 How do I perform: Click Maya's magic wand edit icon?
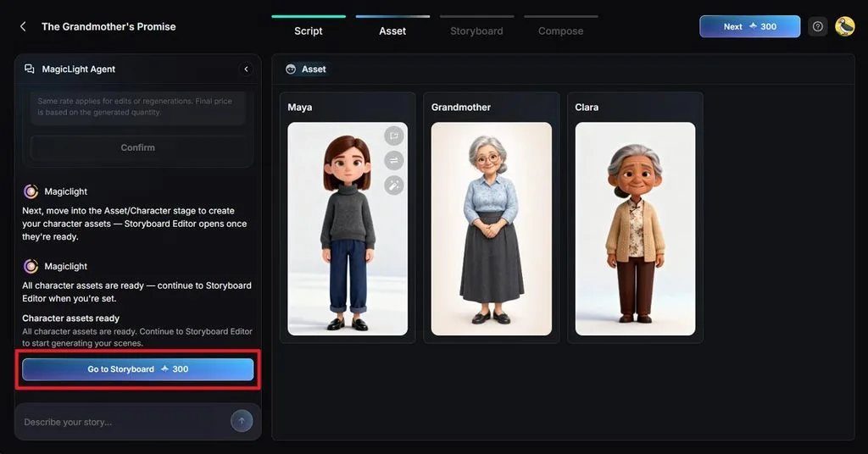tap(393, 185)
